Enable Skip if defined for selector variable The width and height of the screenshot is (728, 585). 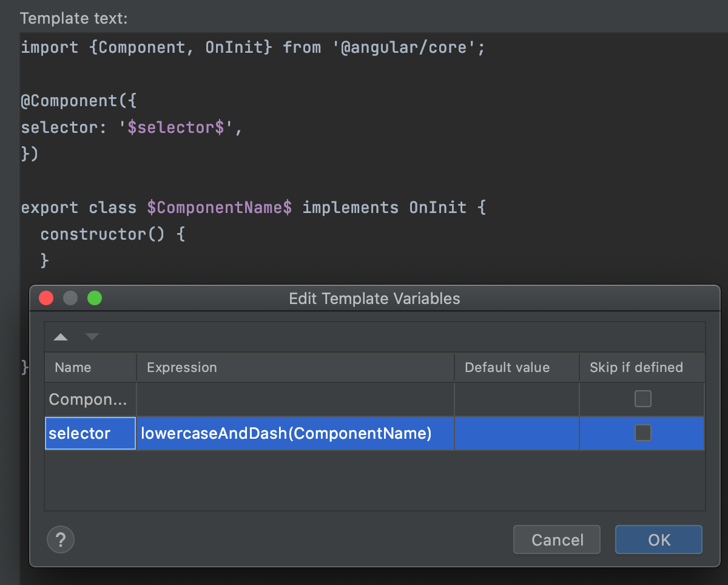(642, 433)
